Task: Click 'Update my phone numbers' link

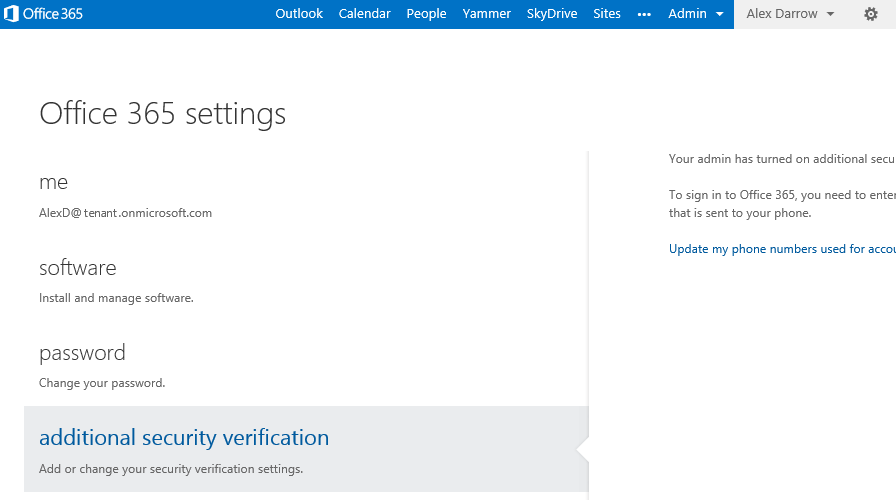Action: pyautogui.click(x=780, y=249)
